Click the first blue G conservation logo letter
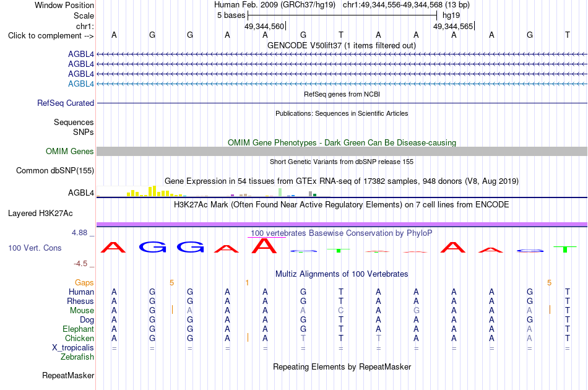Image resolution: width=588 pixels, height=390 pixels. (153, 247)
